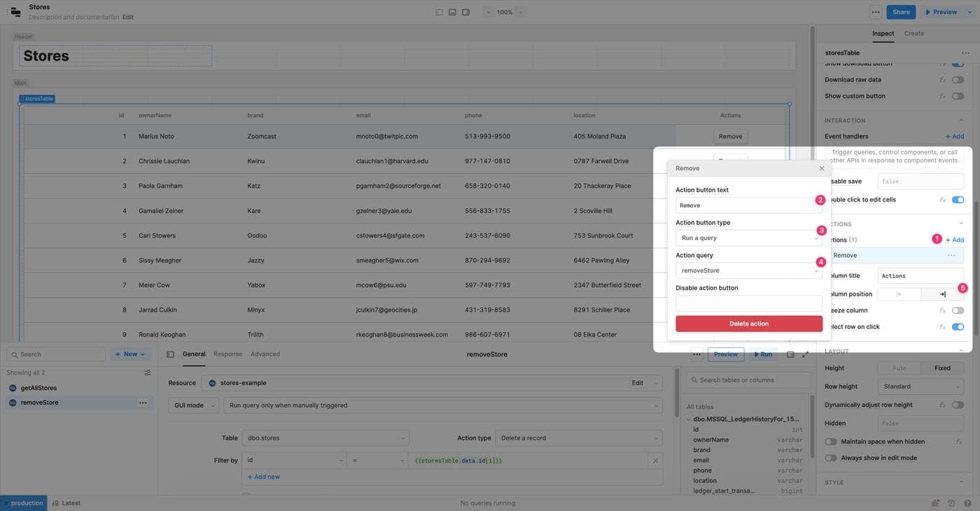Toggle Double click to edit cells
Image resolution: width=980 pixels, height=511 pixels.
(x=958, y=200)
